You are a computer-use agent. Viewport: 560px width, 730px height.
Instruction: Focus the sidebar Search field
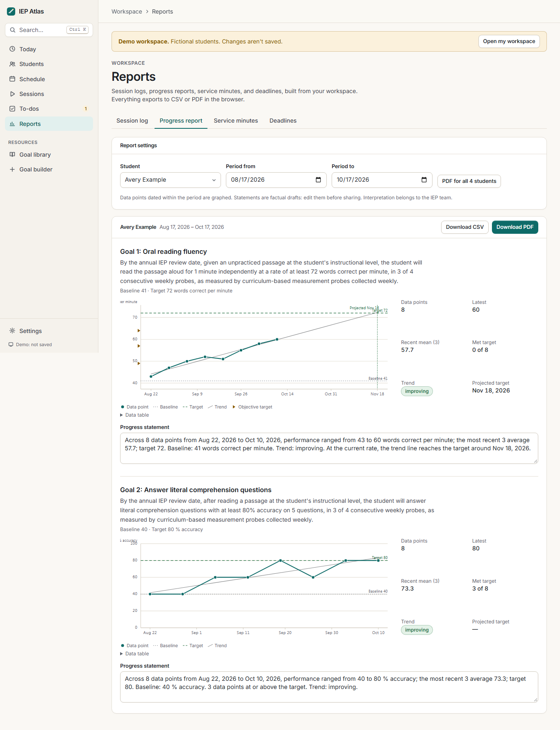click(x=49, y=30)
